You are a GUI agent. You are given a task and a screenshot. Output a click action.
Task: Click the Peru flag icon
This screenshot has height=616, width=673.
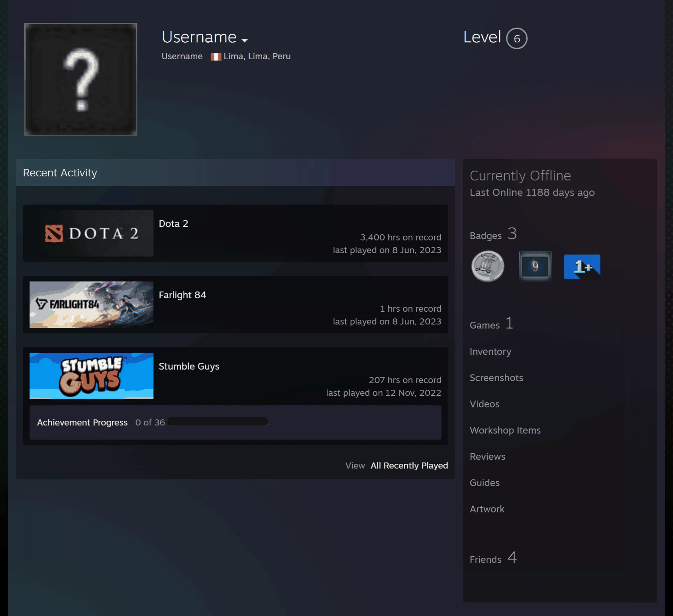pos(216,57)
